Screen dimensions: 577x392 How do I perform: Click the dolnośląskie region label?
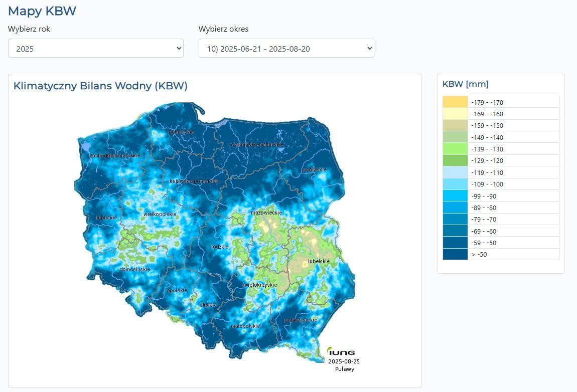(x=135, y=269)
